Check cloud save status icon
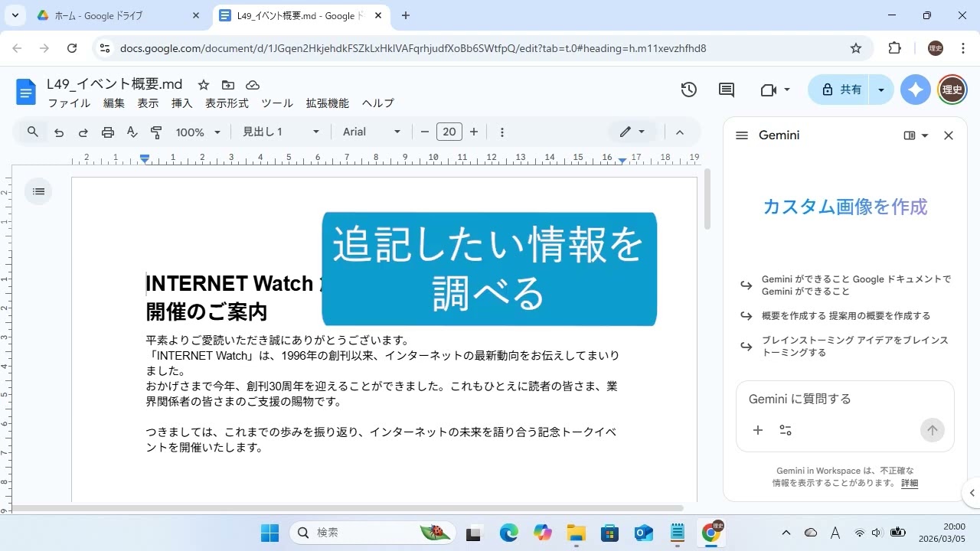Viewport: 980px width, 551px height. coord(253,85)
